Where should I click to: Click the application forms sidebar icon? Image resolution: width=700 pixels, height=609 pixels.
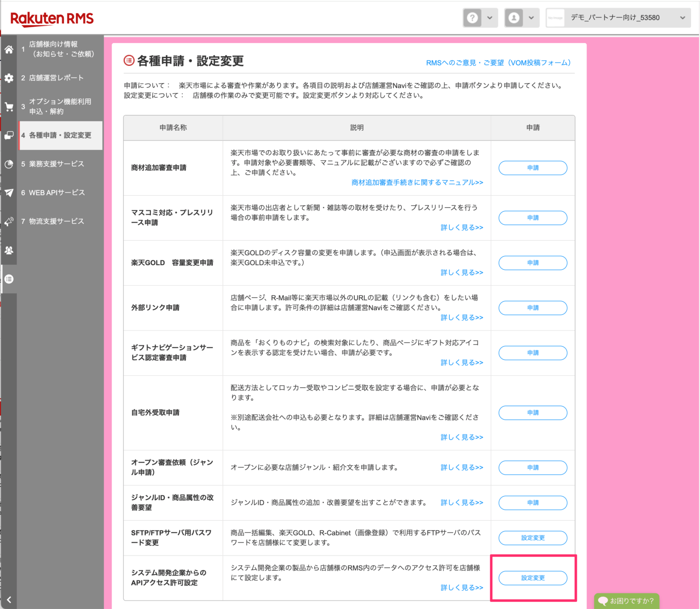tap(9, 136)
